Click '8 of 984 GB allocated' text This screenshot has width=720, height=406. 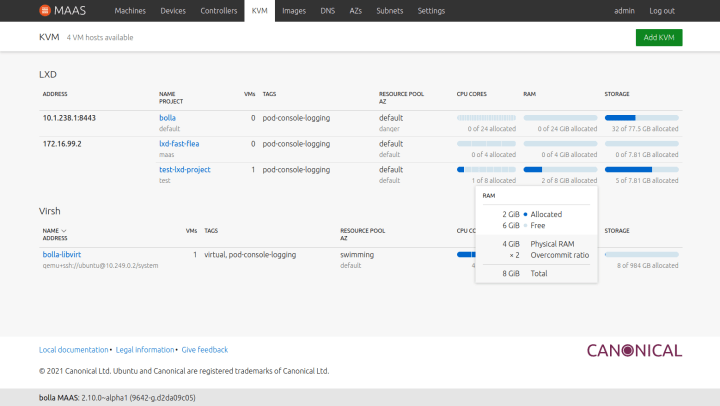[x=647, y=265]
